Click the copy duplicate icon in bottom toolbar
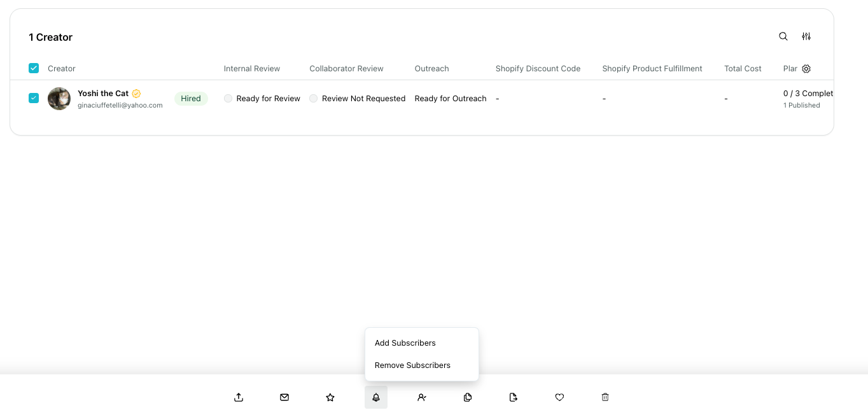The image size is (868, 417). coord(468,397)
